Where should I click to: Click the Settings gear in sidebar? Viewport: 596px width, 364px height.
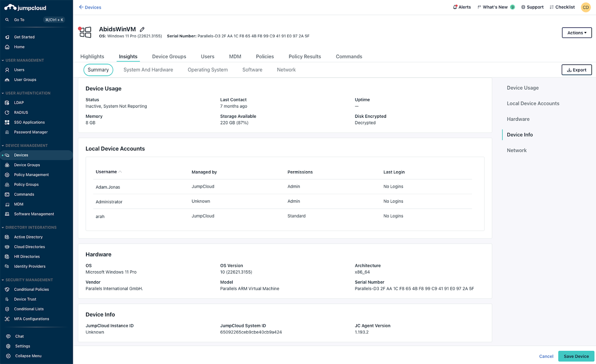coord(8,346)
